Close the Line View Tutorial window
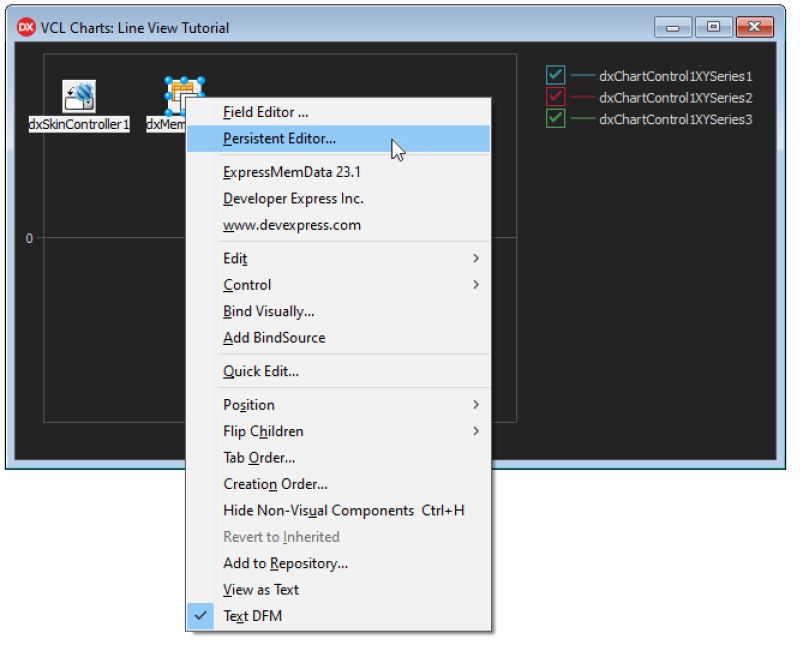Viewport: 800px width, 672px height. click(755, 27)
